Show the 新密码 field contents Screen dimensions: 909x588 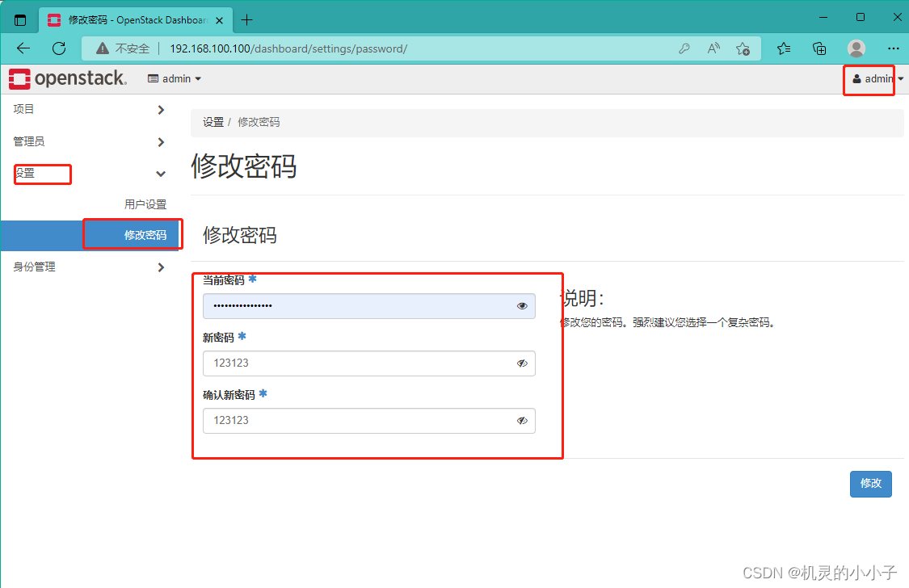click(x=522, y=363)
